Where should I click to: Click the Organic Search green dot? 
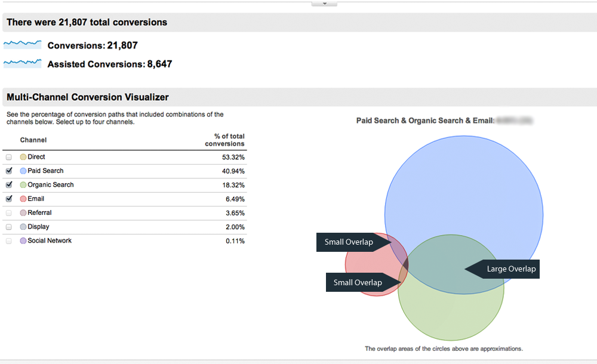pyautogui.click(x=23, y=185)
